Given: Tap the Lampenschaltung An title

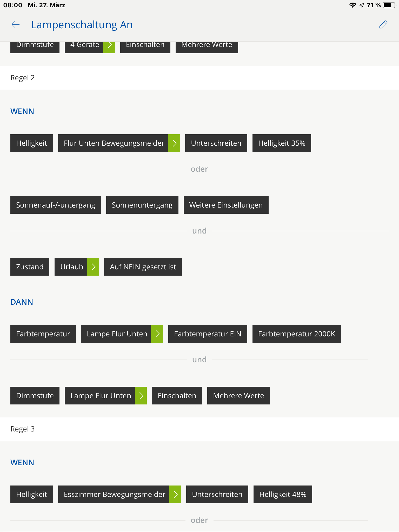Looking at the screenshot, I should click(x=82, y=25).
